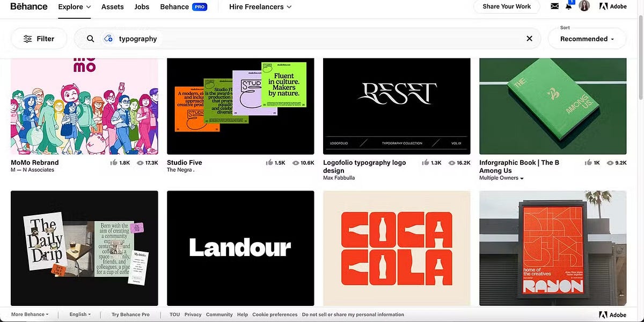Open the Hire Freelancers dropdown
Image resolution: width=644 pixels, height=322 pixels.
(x=260, y=7)
